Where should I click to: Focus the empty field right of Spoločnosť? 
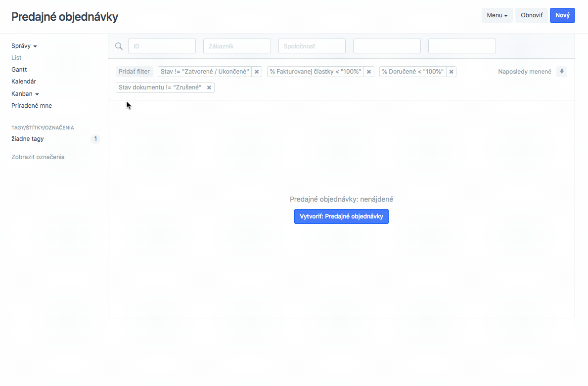pos(387,46)
